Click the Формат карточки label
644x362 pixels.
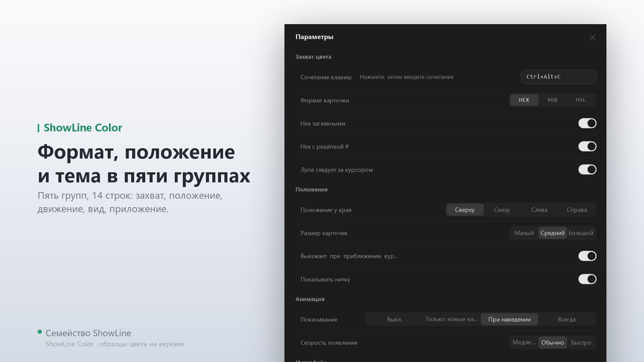coord(325,101)
